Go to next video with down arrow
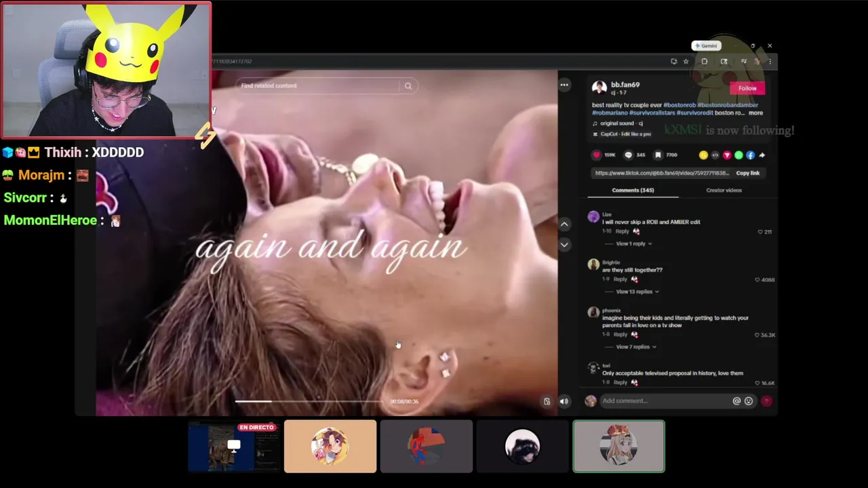Screen dimensions: 868x488 564,245
